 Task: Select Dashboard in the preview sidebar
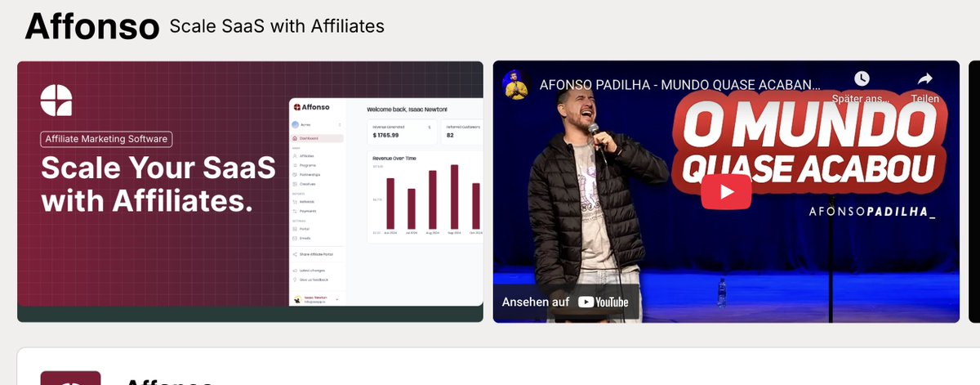pyautogui.click(x=317, y=138)
